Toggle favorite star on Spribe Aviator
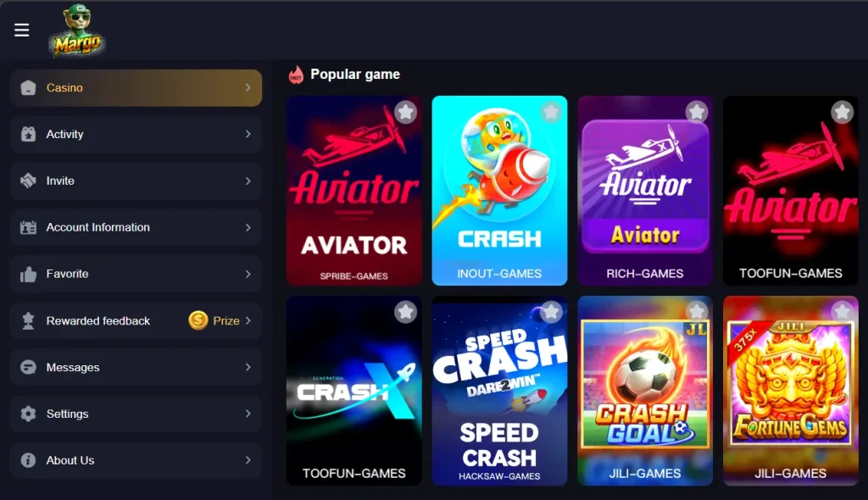The height and width of the screenshot is (500, 868). pos(406,113)
